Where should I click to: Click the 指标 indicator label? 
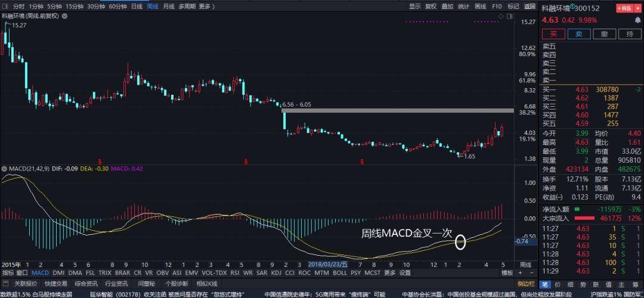point(7,272)
